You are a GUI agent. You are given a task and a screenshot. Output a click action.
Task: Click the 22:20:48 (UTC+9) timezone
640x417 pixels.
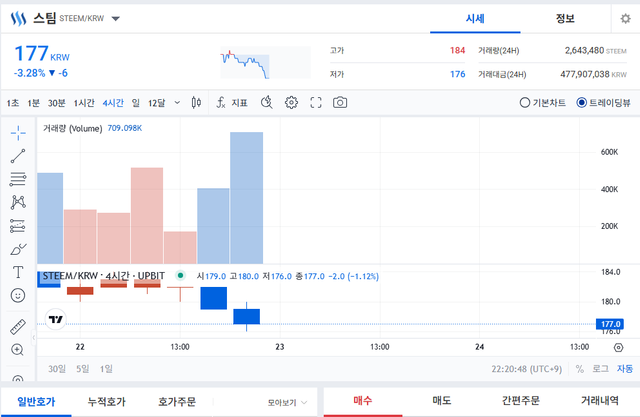[x=527, y=369]
